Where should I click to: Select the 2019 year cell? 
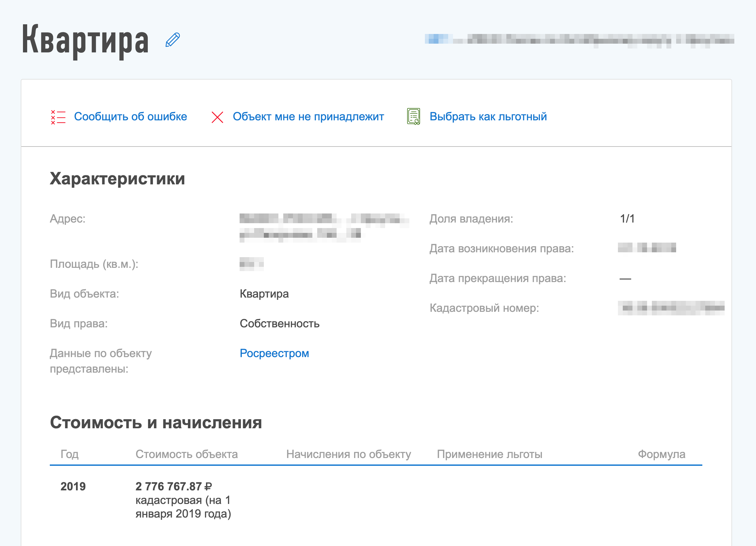pos(73,486)
